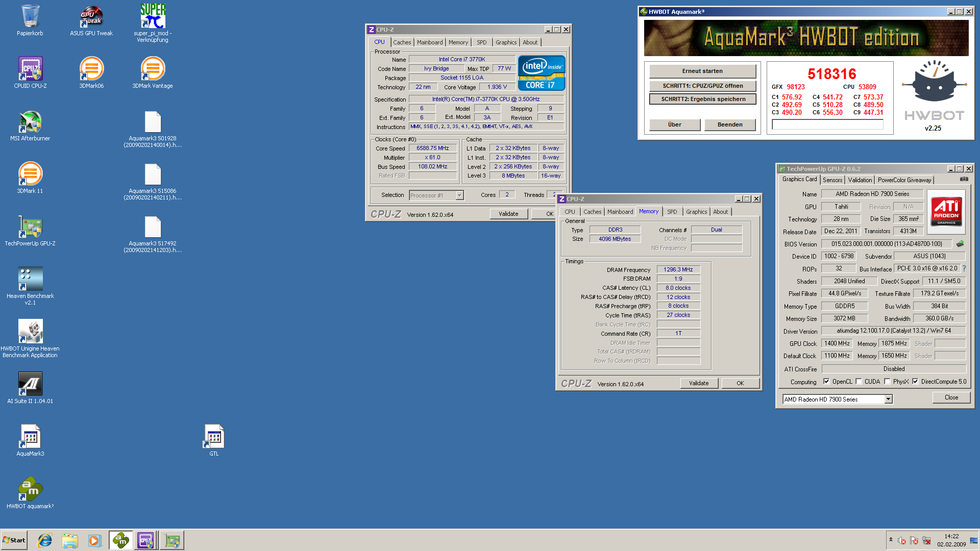Click ATI Radeon logo in GPU-Z
The height and width of the screenshot is (551, 980).
click(x=946, y=212)
